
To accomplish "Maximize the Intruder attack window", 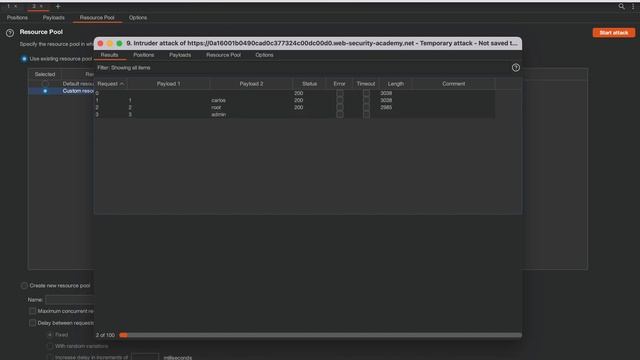I will pos(119,43).
